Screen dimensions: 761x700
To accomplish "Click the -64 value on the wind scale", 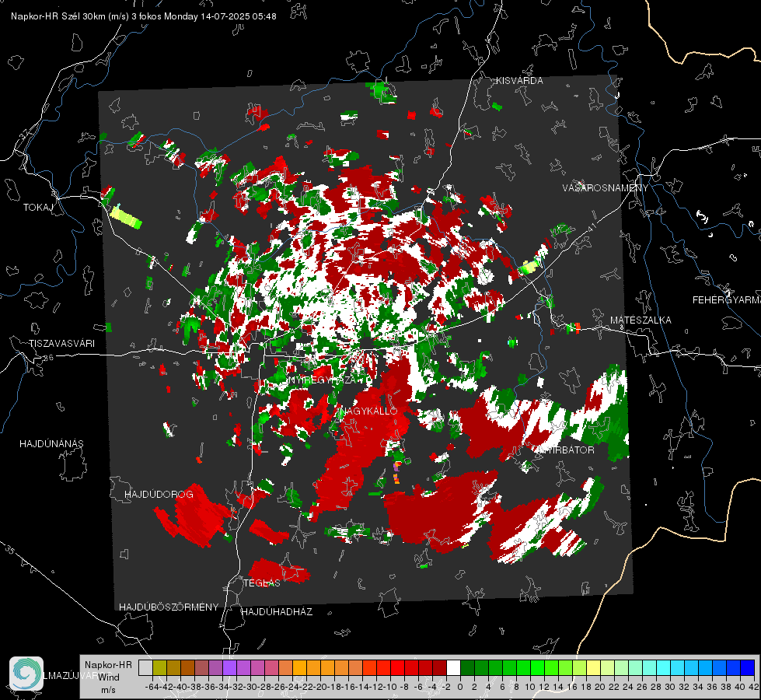I will [152, 687].
